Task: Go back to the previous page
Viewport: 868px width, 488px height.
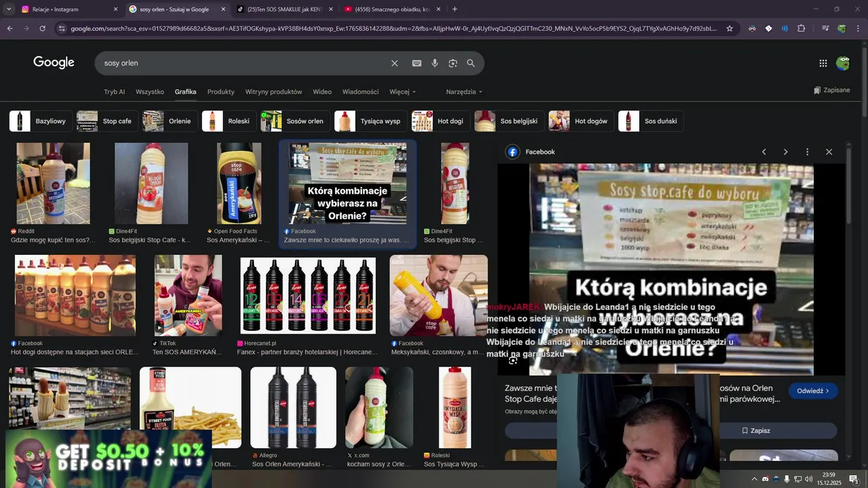Action: point(9,28)
